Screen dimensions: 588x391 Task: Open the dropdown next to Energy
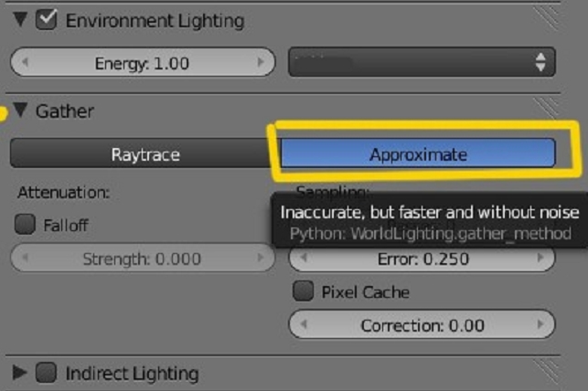(x=422, y=63)
